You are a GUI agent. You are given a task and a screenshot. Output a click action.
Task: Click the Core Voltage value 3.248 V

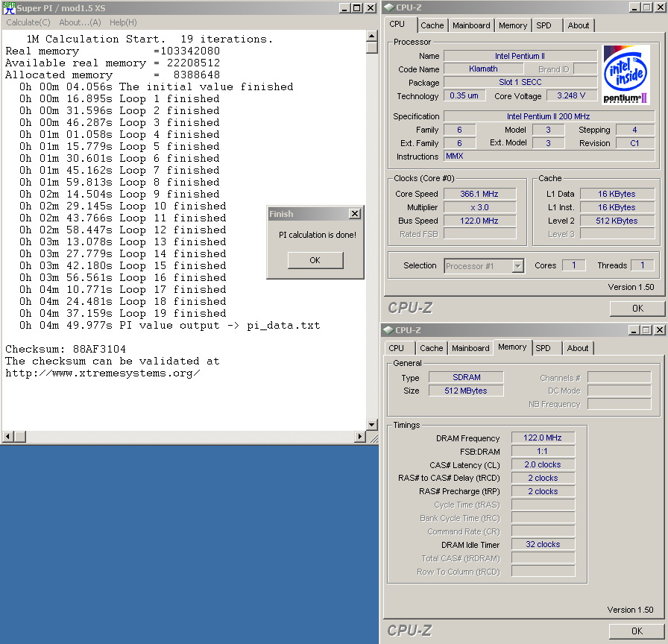pos(571,95)
